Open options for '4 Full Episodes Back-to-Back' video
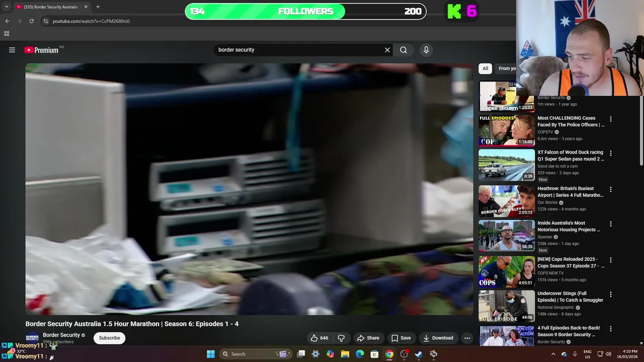 tap(611, 329)
